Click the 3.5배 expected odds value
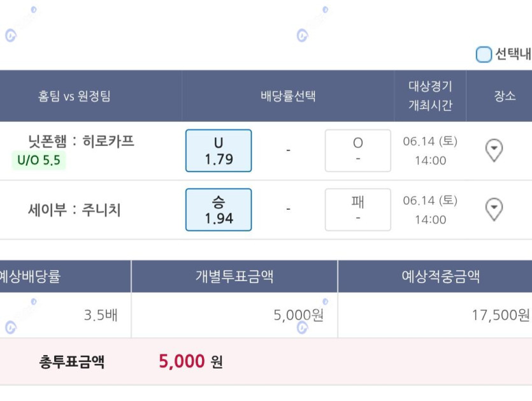 pyautogui.click(x=101, y=315)
